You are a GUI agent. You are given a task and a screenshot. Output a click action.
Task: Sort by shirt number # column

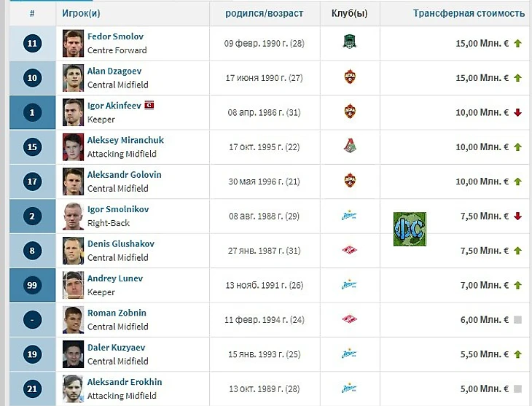(x=32, y=13)
